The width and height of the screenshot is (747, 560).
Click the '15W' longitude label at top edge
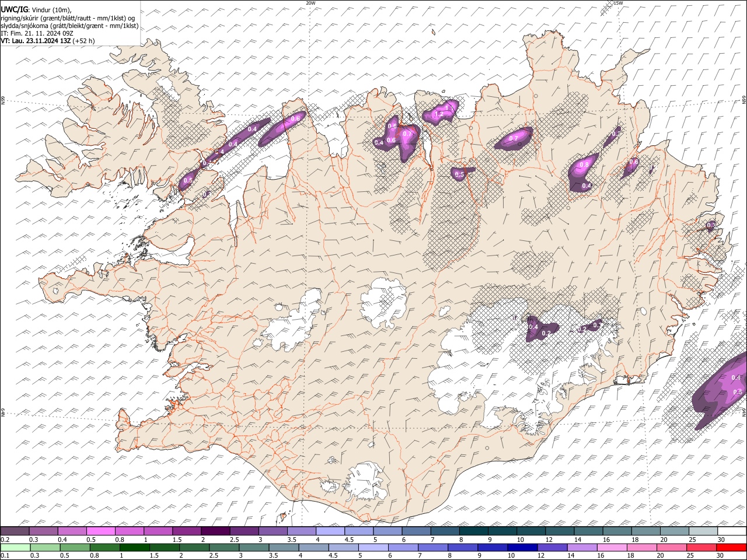618,3
